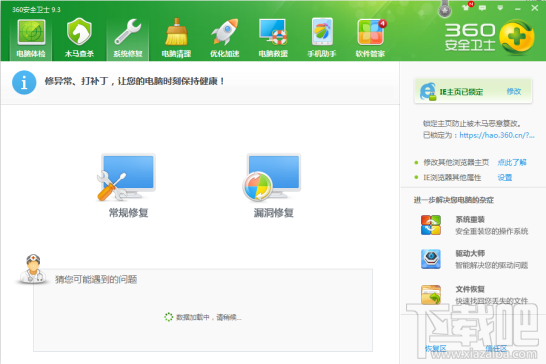Click the 360 yellow plus logo
The width and height of the screenshot is (546, 364).
516,37
